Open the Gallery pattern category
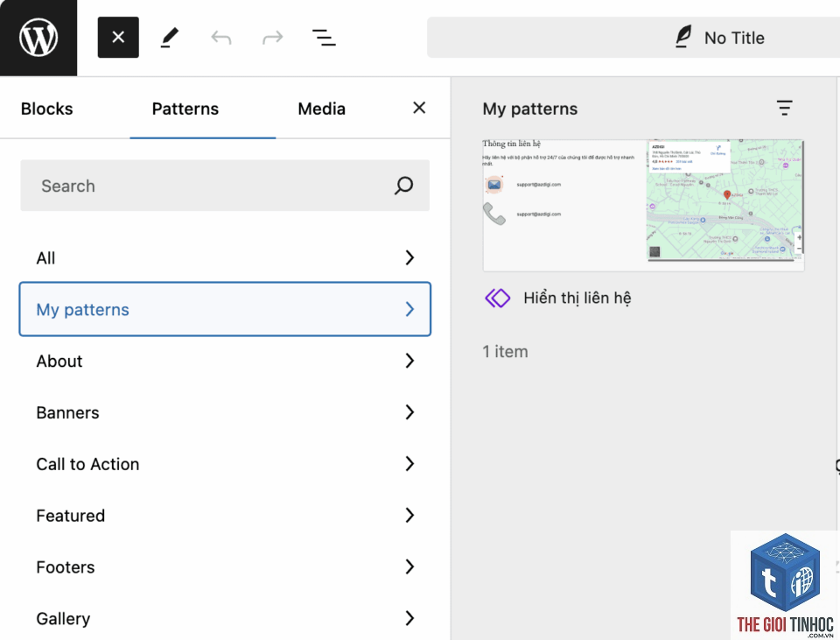840x640 pixels. [x=225, y=618]
